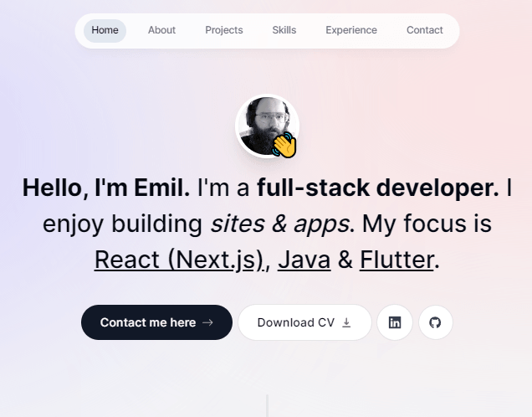Follow the React (Next.js) link

click(x=179, y=260)
